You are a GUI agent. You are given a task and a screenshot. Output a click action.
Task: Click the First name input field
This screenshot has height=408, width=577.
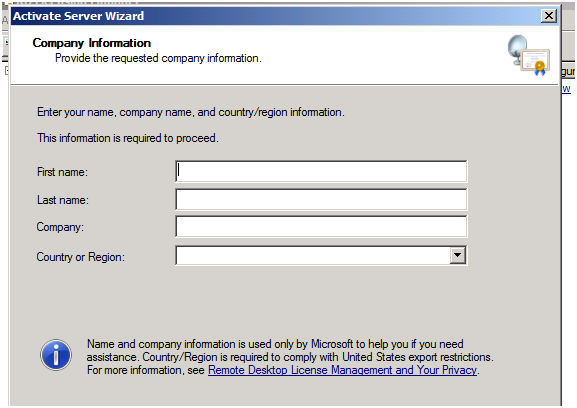coord(321,171)
